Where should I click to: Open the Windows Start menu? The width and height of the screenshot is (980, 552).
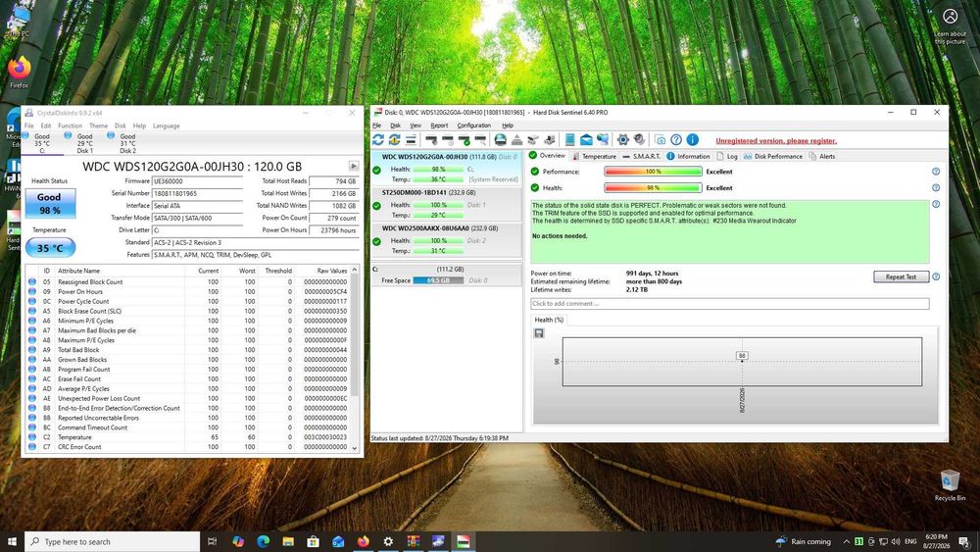coord(12,541)
